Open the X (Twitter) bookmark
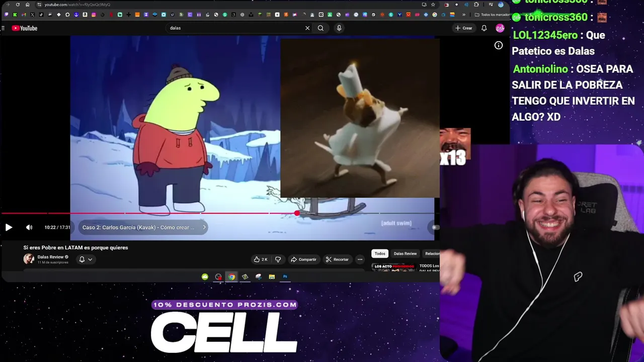The height and width of the screenshot is (362, 644). pos(32,15)
